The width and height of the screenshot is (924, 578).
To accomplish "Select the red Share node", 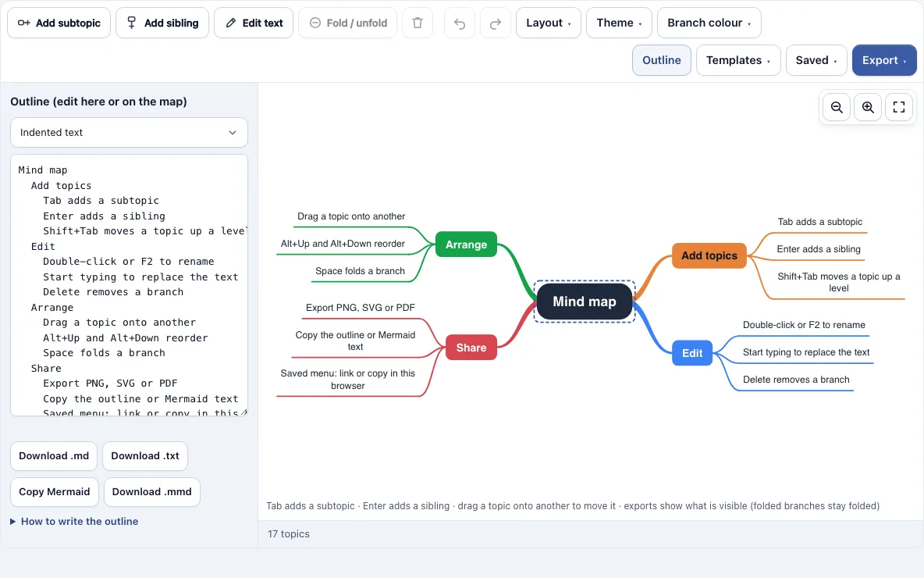I will 471,348.
